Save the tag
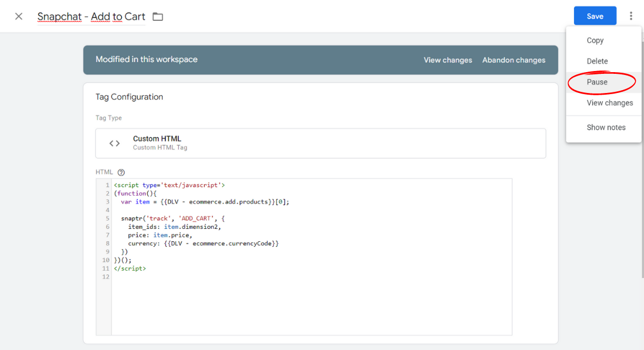This screenshot has height=350, width=644. (x=595, y=16)
